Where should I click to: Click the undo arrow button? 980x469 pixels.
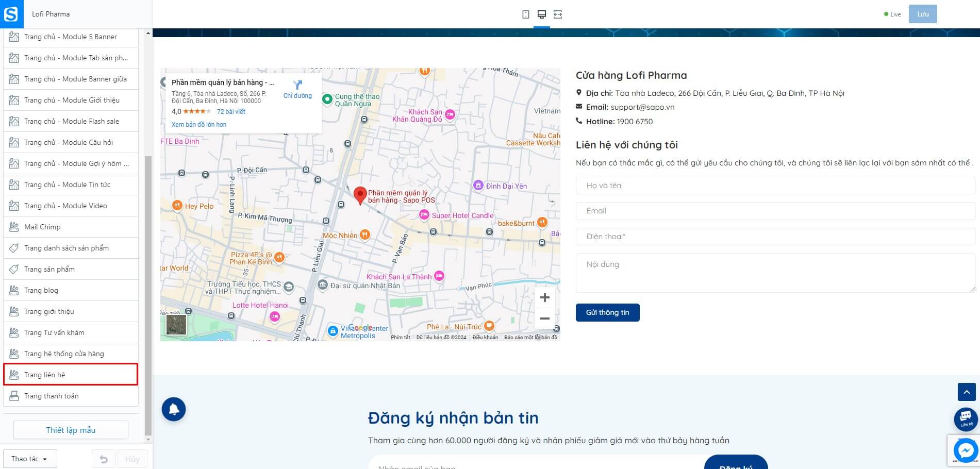pyautogui.click(x=104, y=459)
